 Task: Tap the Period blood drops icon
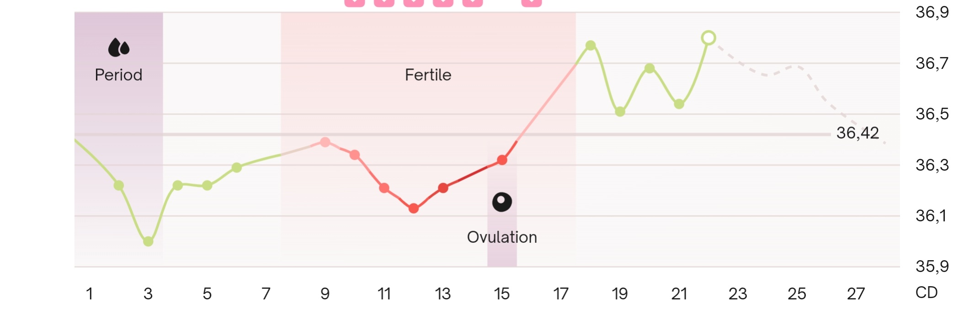(119, 47)
